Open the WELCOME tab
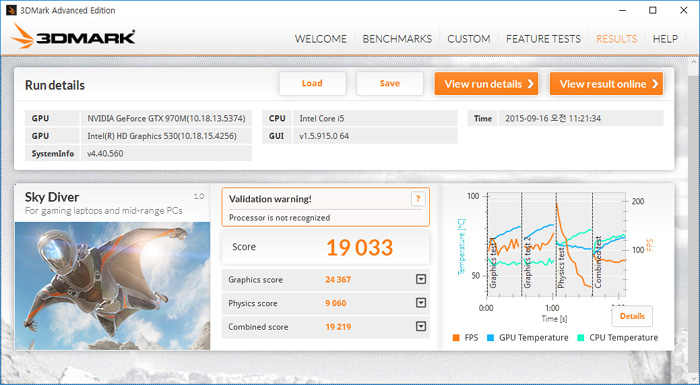The height and width of the screenshot is (385, 700). [321, 39]
